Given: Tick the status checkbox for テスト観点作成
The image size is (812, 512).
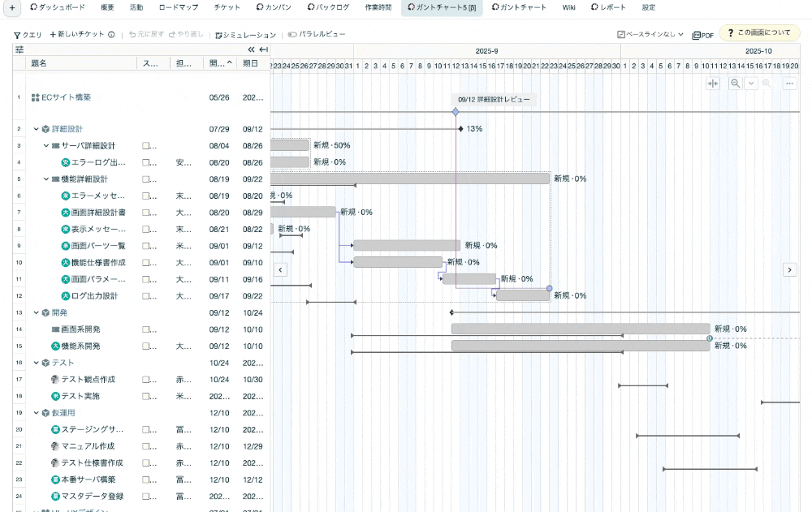Looking at the screenshot, I should [x=146, y=380].
